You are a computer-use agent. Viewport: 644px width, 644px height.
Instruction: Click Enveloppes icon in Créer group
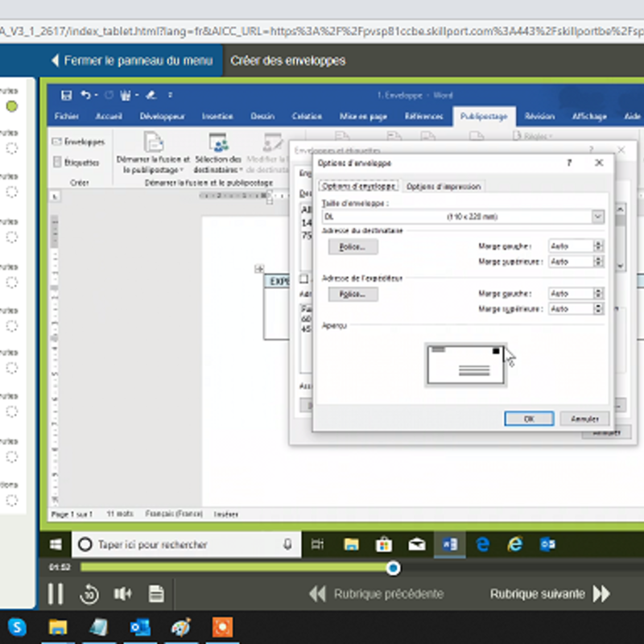click(x=56, y=142)
